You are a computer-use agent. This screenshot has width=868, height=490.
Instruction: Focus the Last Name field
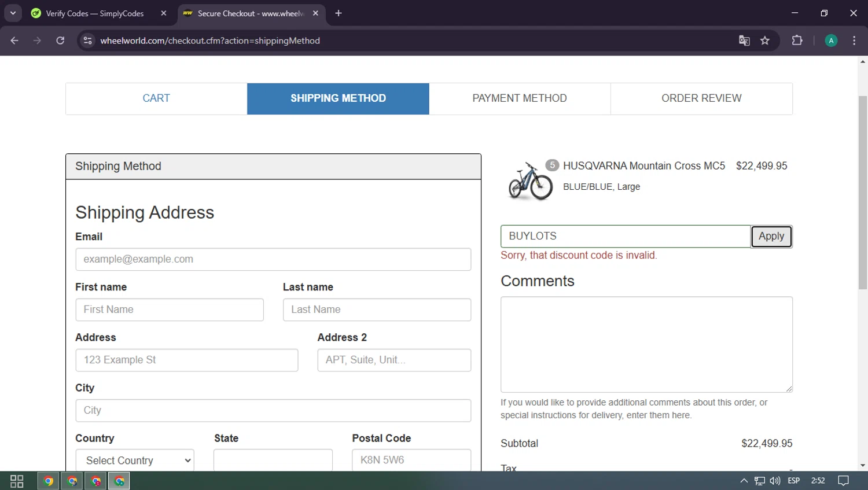click(x=377, y=310)
